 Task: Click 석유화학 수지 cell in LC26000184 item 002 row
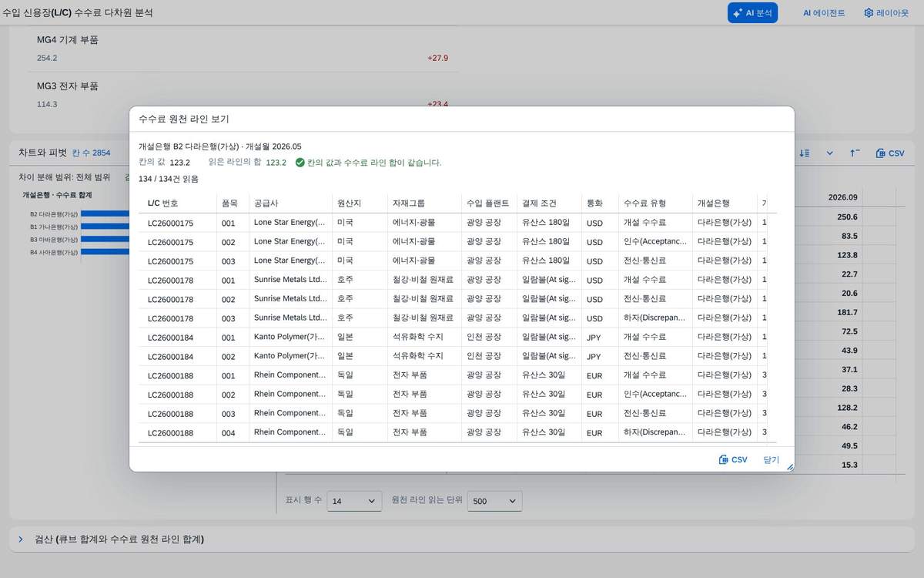[x=424, y=356]
